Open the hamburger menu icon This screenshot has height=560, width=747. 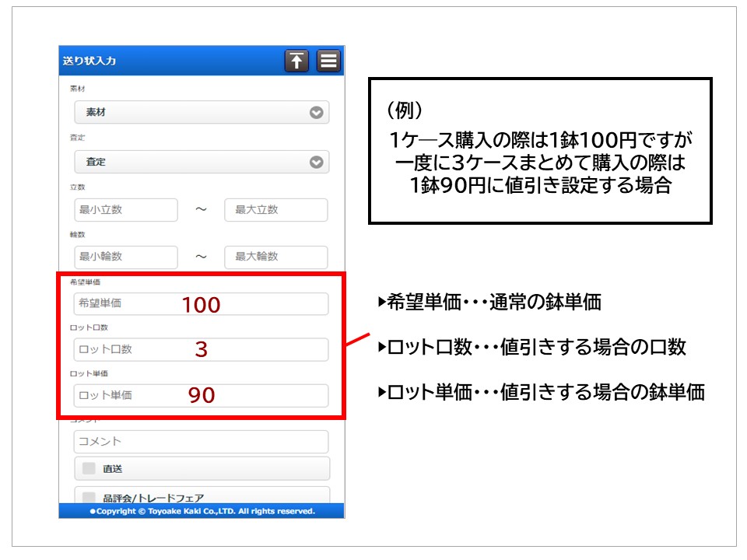point(328,61)
